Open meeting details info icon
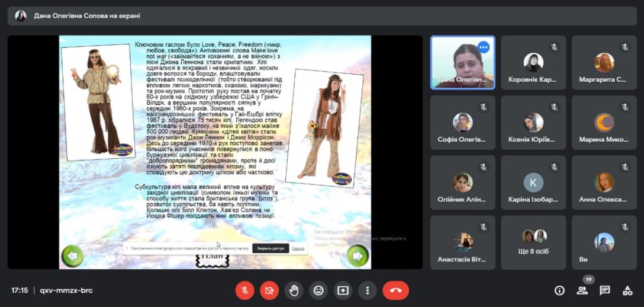644x307 pixels. pyautogui.click(x=559, y=290)
